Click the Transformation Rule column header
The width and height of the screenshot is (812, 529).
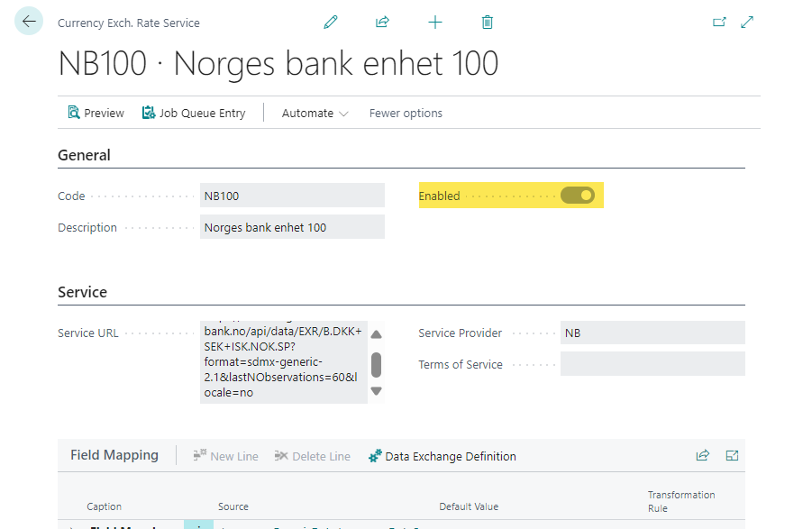pos(681,502)
